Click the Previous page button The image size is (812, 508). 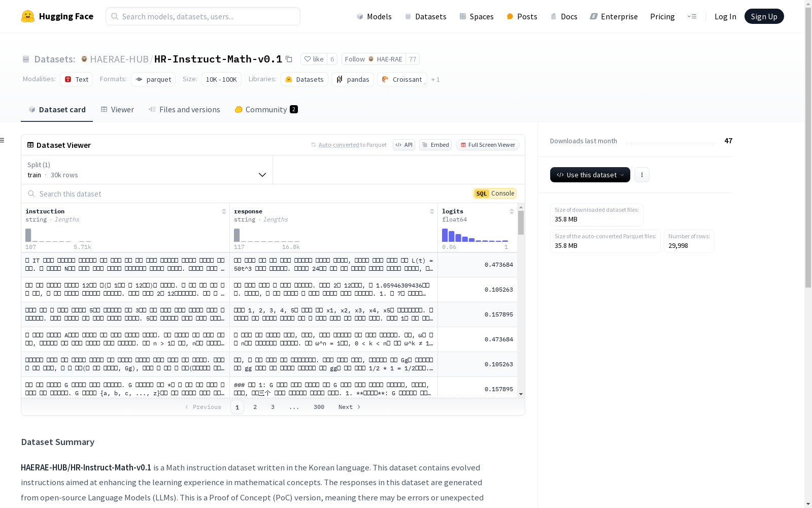[x=203, y=407]
